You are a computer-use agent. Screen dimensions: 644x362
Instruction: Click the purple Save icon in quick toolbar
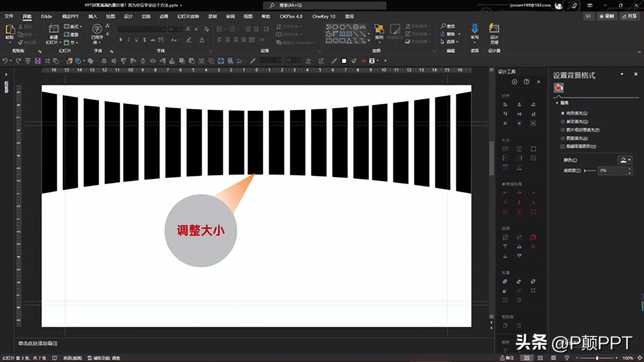point(37,61)
